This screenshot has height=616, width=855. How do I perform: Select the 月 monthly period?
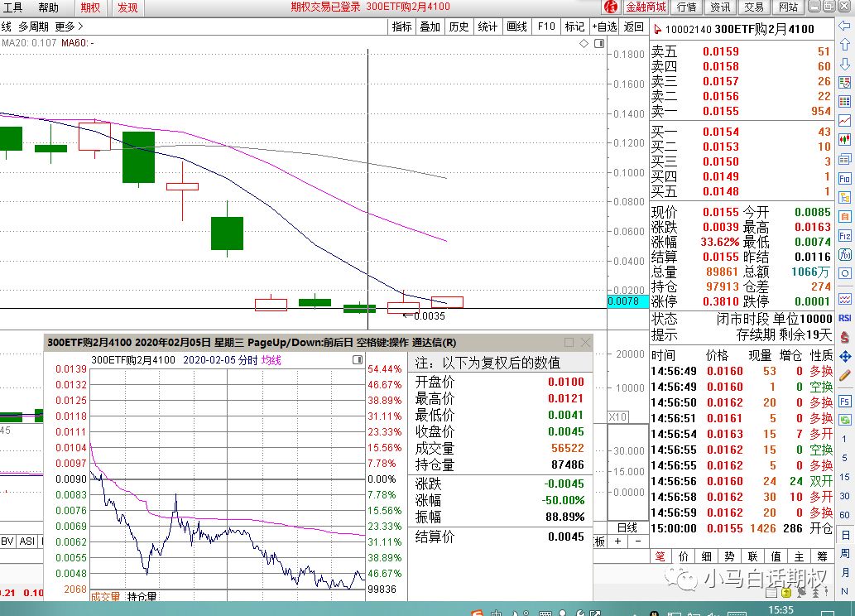click(844, 572)
